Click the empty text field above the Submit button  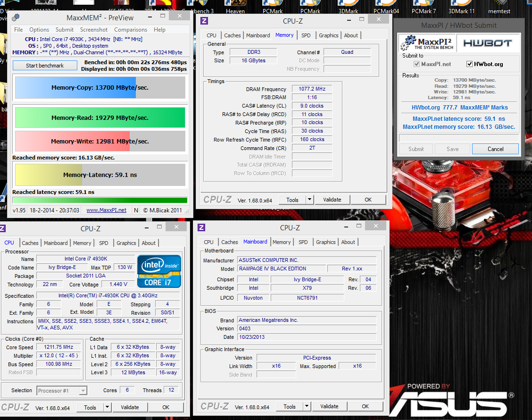pos(459,138)
